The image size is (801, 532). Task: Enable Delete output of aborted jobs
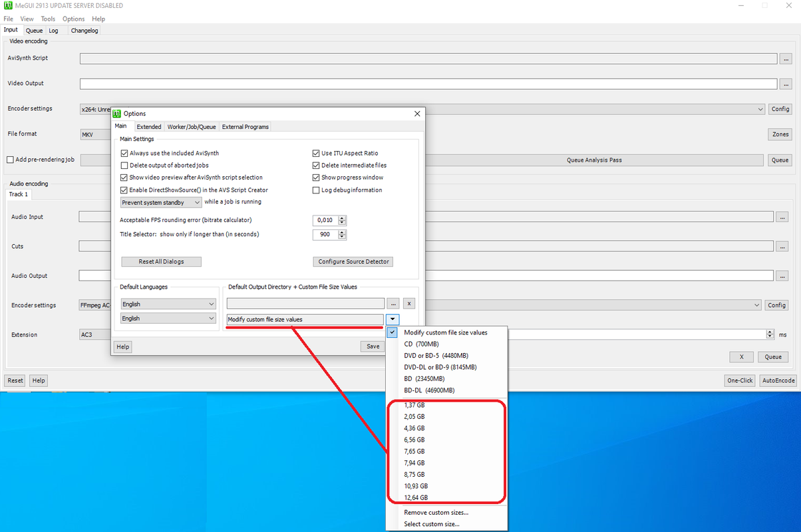(124, 166)
